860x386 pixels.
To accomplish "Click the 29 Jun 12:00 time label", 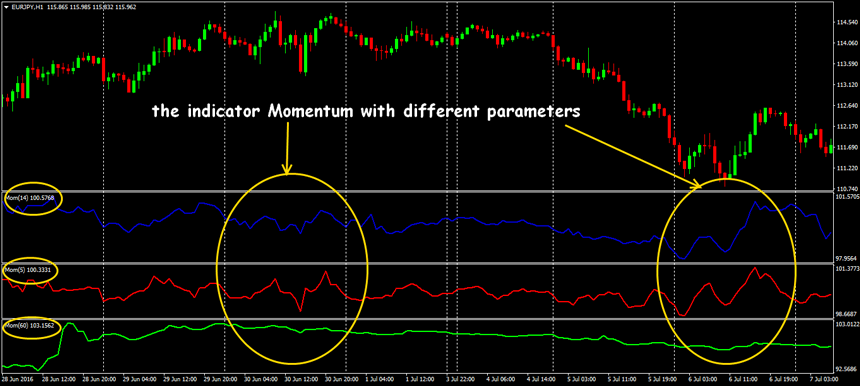I will click(179, 379).
